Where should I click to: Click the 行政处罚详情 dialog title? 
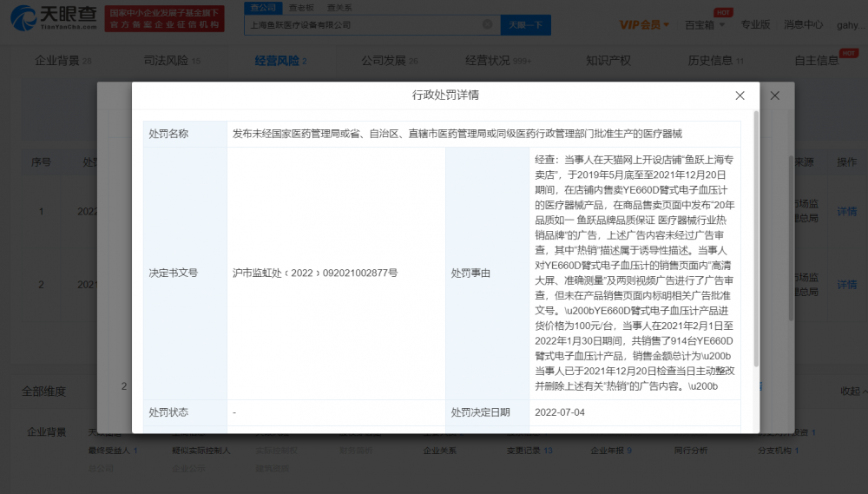pos(445,95)
